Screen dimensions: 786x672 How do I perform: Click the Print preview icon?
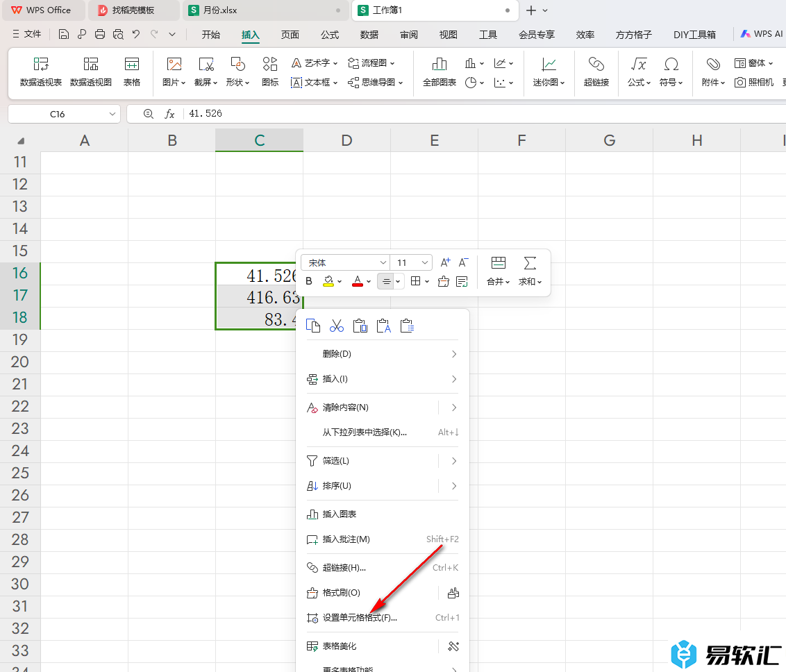click(x=118, y=34)
